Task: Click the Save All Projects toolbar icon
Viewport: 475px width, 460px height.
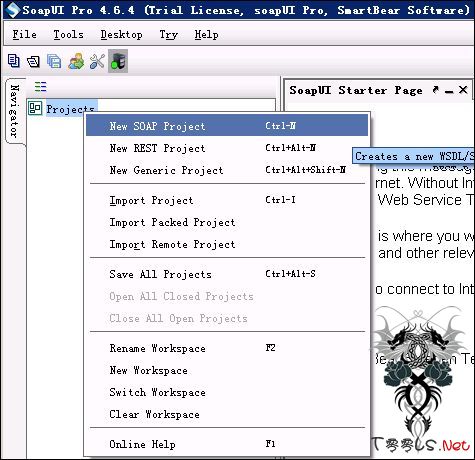Action: [x=54, y=61]
